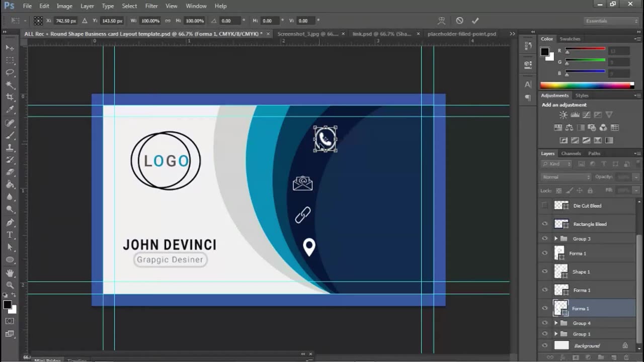Open the Styles tab
Image resolution: width=644 pixels, height=362 pixels.
(582, 96)
